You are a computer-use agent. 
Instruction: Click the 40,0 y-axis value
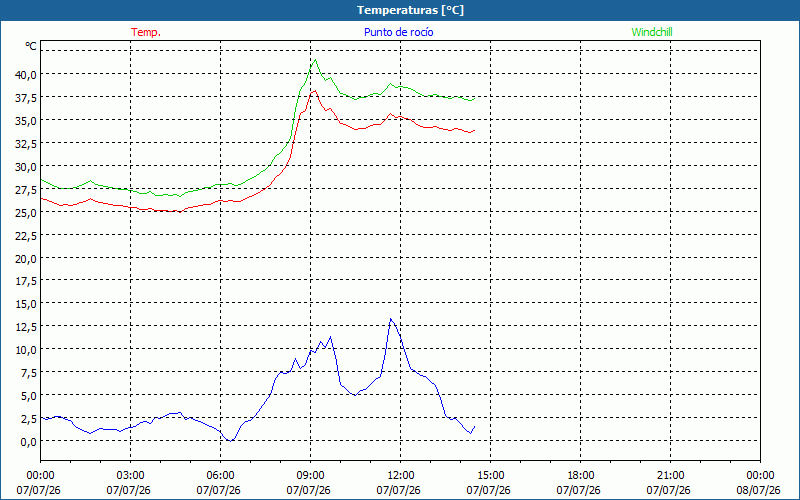pyautogui.click(x=26, y=74)
